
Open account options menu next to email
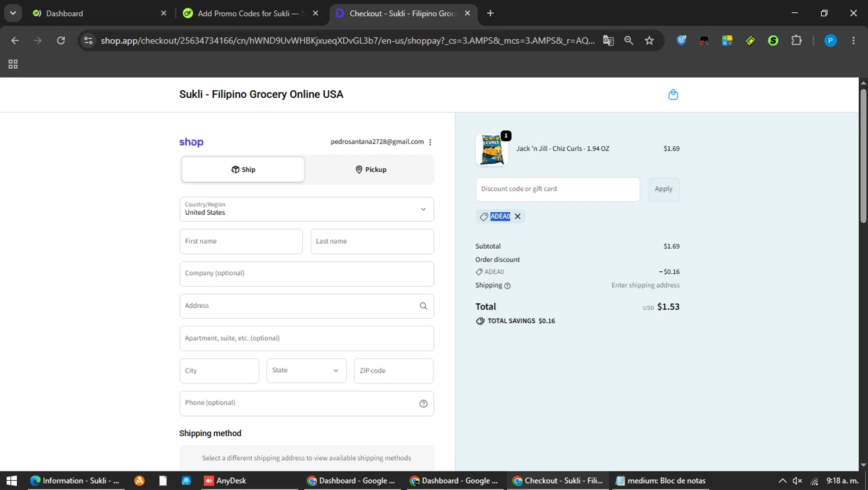(430, 142)
